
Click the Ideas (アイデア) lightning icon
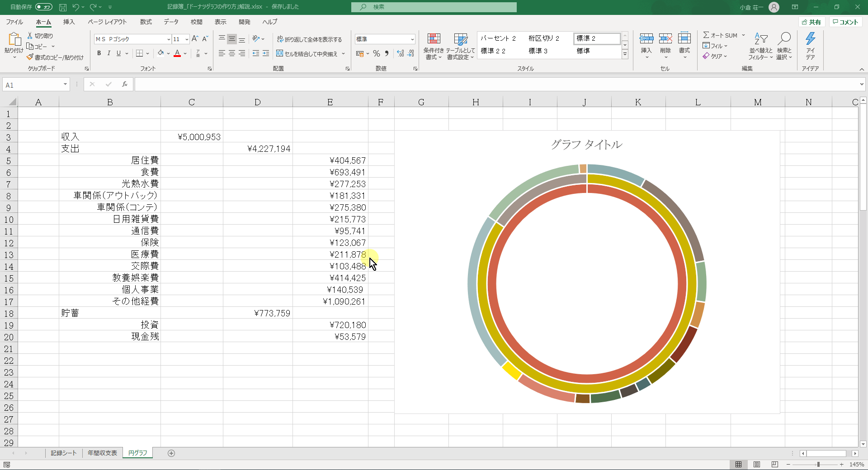[810, 39]
